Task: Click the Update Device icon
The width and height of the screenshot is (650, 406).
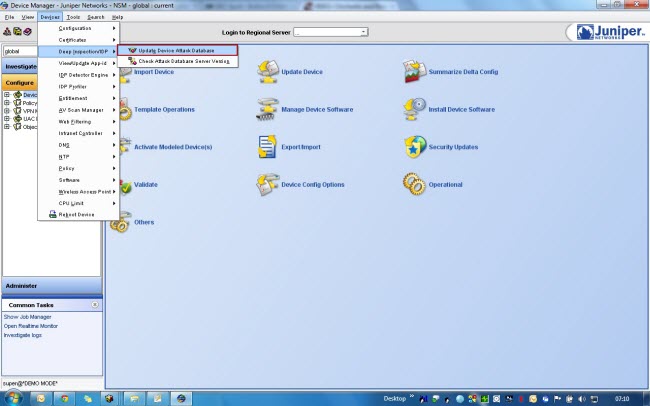Action: (268, 72)
